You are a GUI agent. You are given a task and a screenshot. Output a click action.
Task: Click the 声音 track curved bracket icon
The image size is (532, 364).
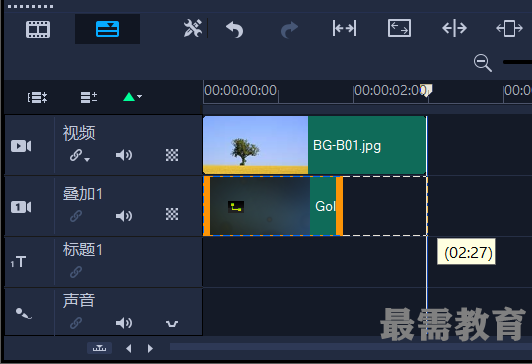click(172, 324)
